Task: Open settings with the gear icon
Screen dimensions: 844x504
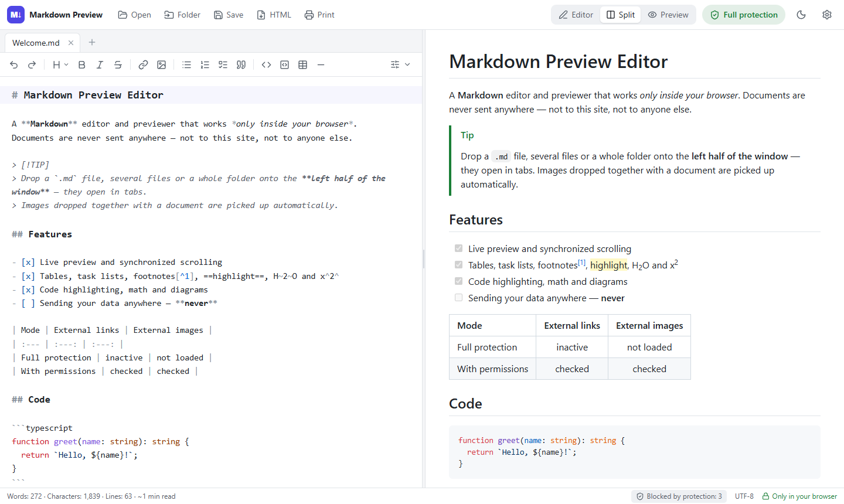Action: coord(827,15)
